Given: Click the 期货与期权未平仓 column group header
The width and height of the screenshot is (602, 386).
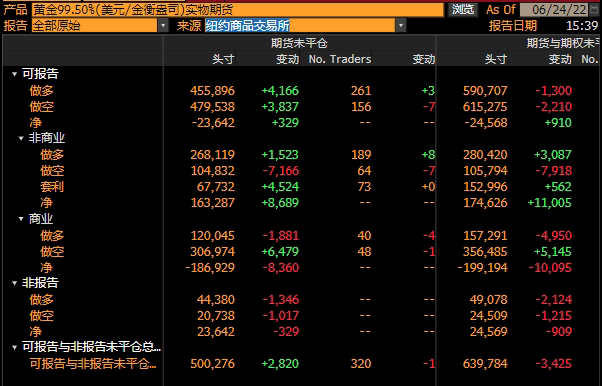Looking at the screenshot, I should click(562, 43).
